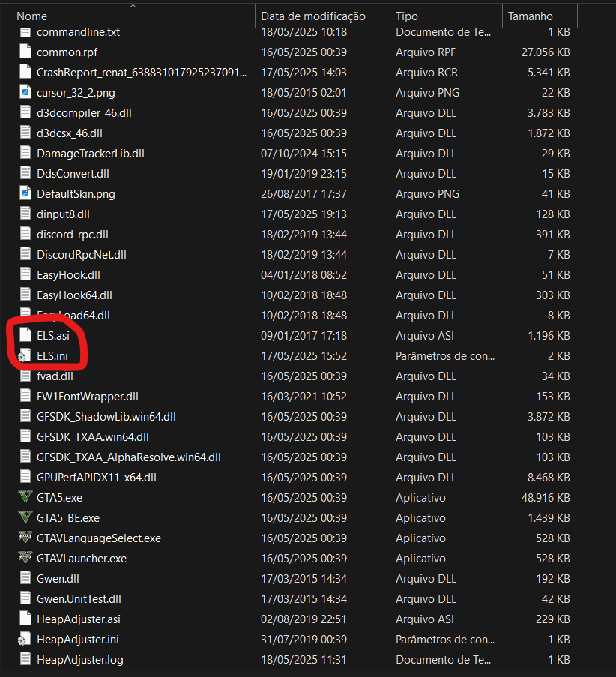Screen dimensions: 616x677
Task: Sort files by the Nome column header
Action: (x=31, y=16)
